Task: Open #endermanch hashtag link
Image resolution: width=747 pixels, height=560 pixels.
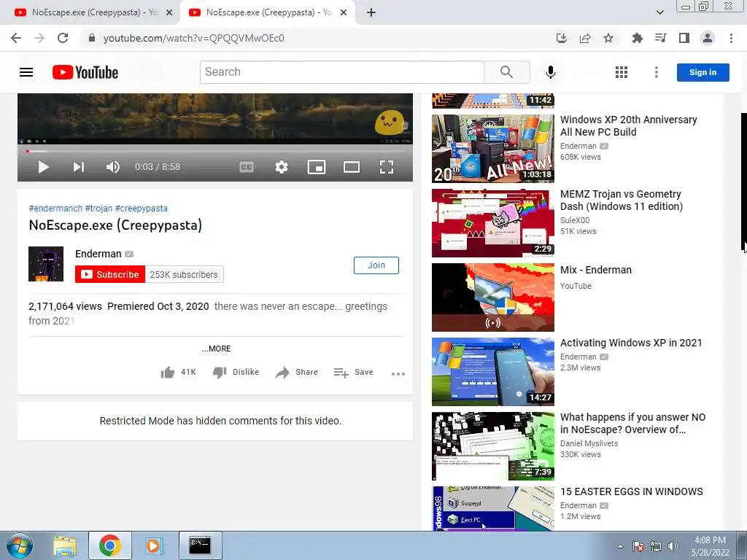Action: tap(55, 208)
